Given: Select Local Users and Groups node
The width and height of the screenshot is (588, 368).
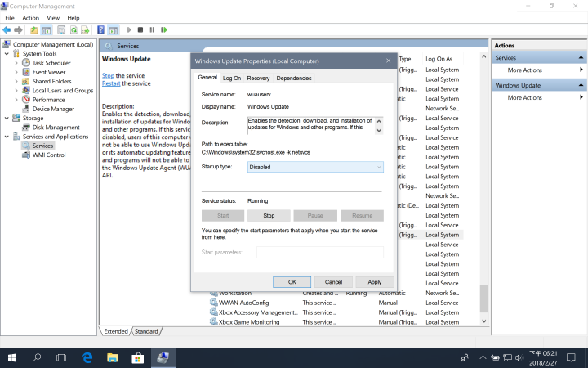Looking at the screenshot, I should [x=63, y=91].
